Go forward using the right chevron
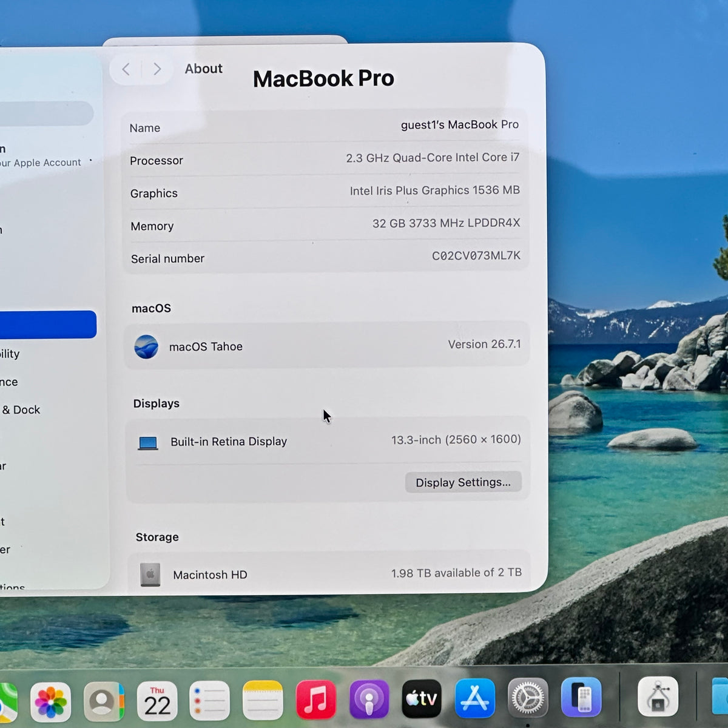 pos(157,69)
